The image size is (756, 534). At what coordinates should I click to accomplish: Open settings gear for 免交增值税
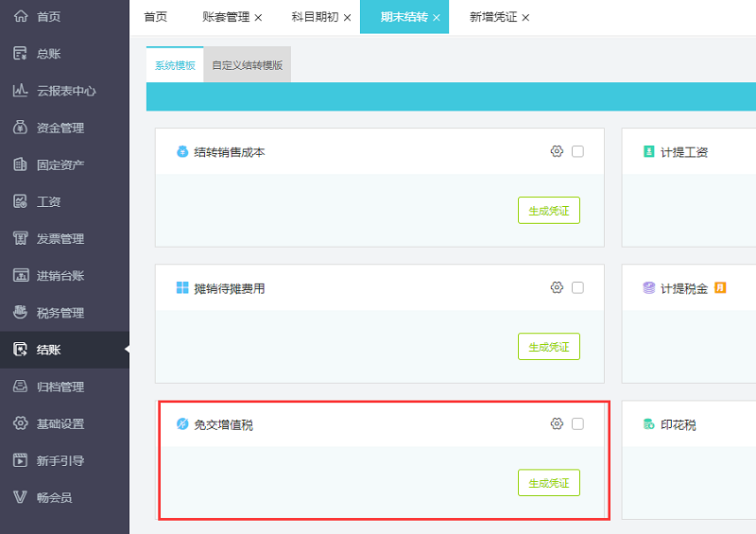tap(557, 423)
